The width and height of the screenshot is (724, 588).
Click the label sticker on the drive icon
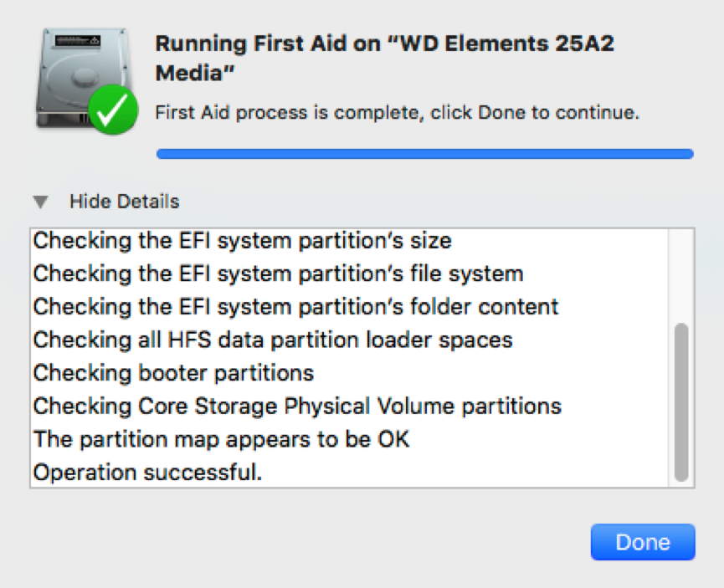pos(78,41)
